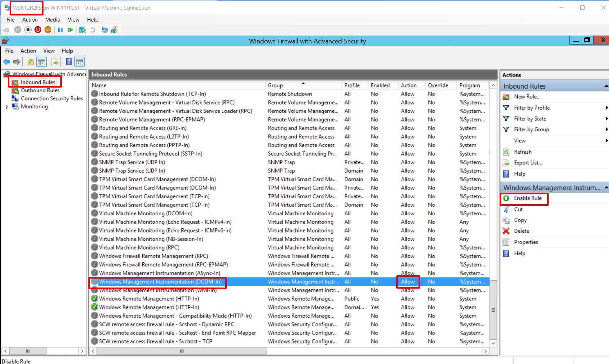Open Properties of the selected rule
The width and height of the screenshot is (609, 364).
click(526, 242)
